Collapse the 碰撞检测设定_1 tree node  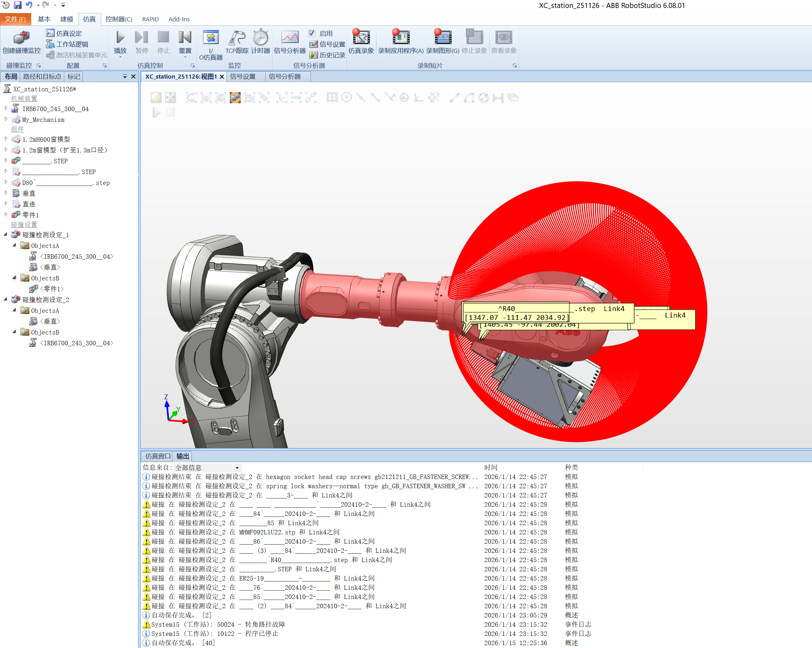(6, 234)
